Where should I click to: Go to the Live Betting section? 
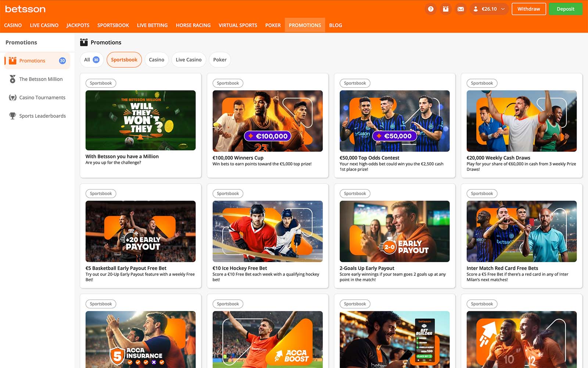[152, 25]
